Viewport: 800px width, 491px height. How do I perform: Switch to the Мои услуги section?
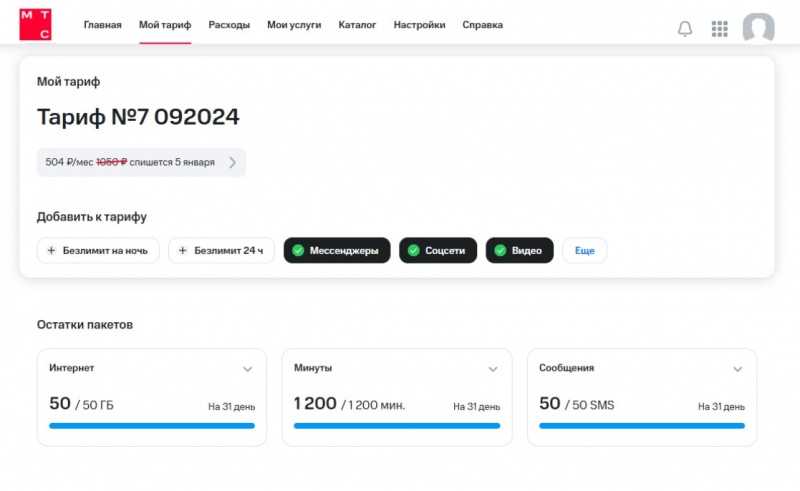pos(294,25)
